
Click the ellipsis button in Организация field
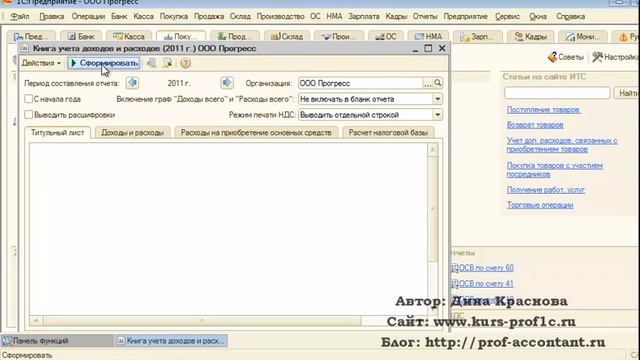427,83
